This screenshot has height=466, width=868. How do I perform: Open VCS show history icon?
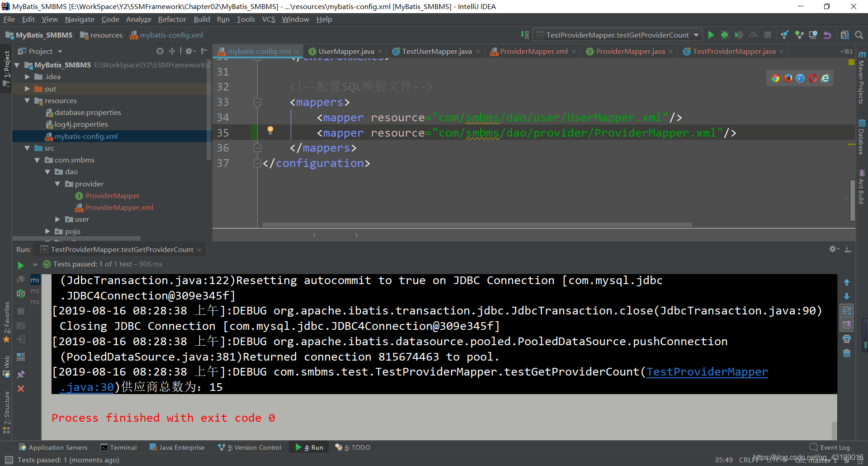click(x=813, y=35)
